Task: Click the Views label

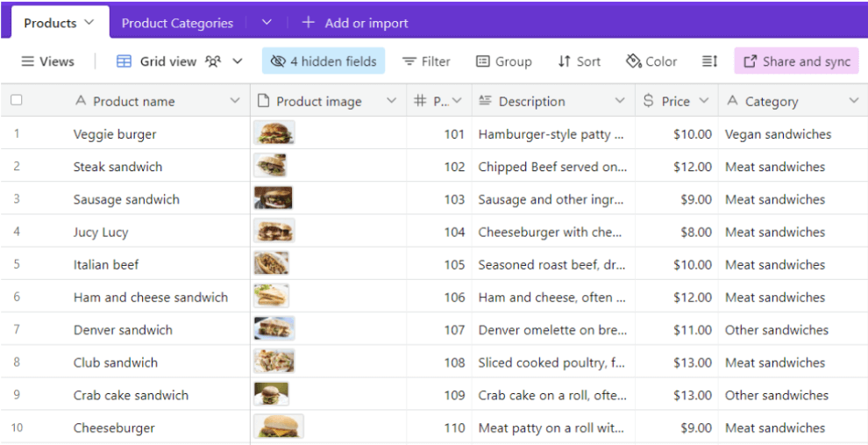Action: [56, 61]
